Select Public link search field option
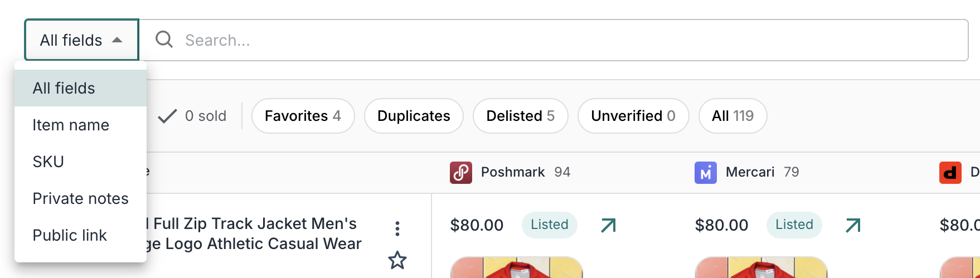The image size is (980, 278). [x=70, y=235]
